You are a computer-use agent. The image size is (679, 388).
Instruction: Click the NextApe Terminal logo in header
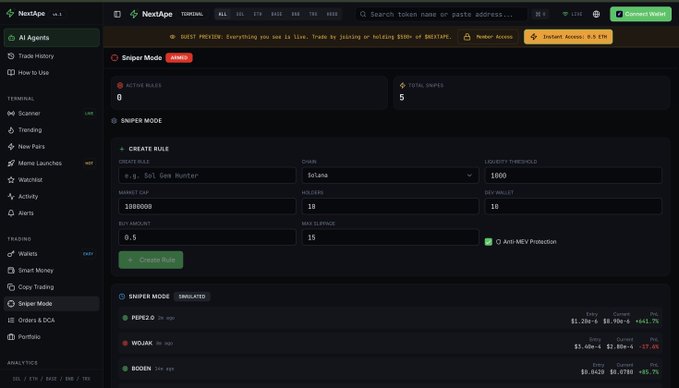click(x=151, y=14)
